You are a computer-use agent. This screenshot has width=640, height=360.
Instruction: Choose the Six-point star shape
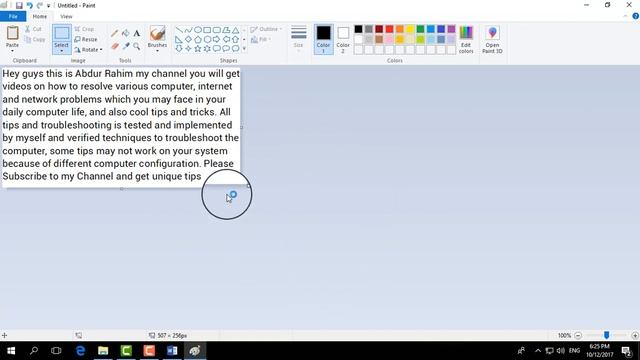(x=207, y=49)
